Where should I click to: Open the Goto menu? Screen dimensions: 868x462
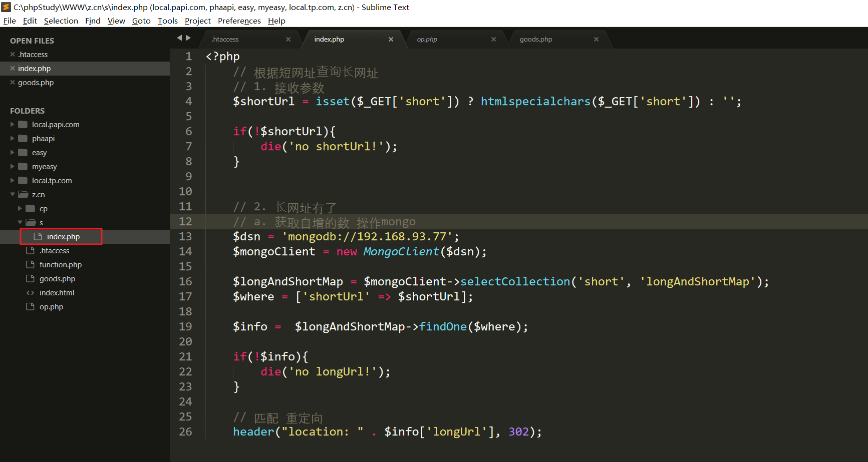click(141, 21)
